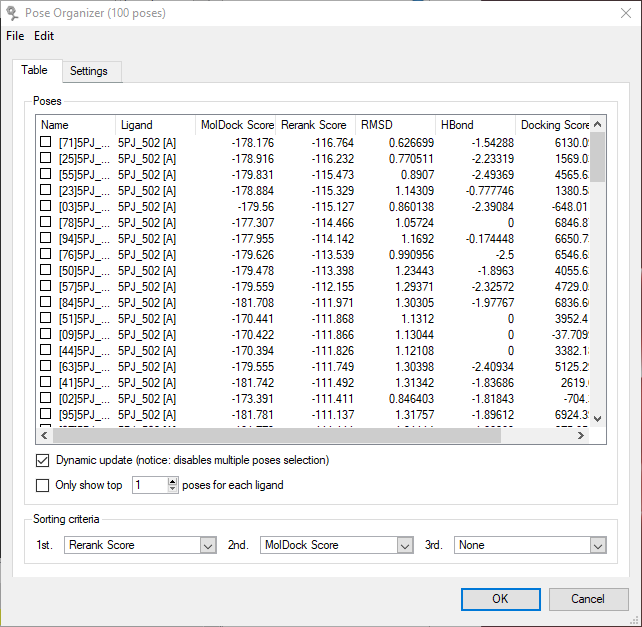Select RMSD value 0.8907
Viewport: 642px width, 627px height.
417,175
